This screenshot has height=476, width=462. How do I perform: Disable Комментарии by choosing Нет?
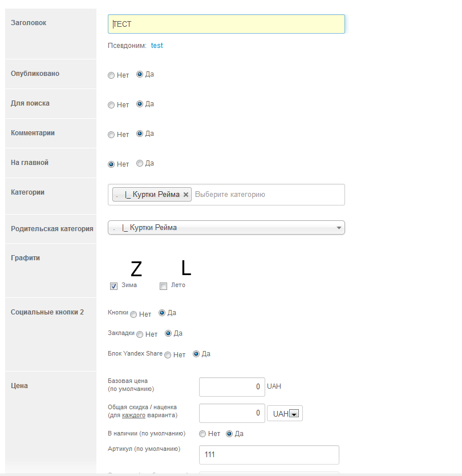click(112, 135)
